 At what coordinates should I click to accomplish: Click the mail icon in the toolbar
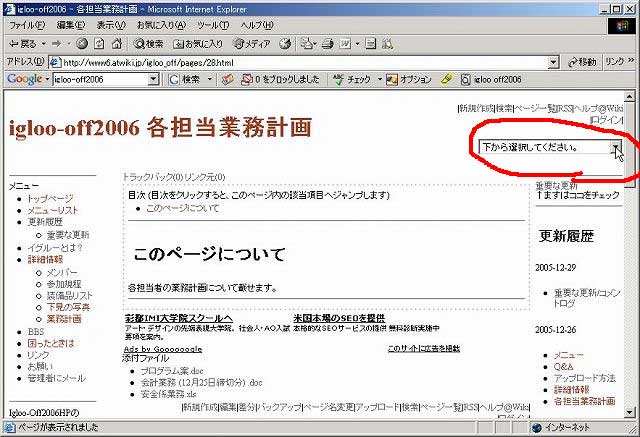(x=307, y=44)
